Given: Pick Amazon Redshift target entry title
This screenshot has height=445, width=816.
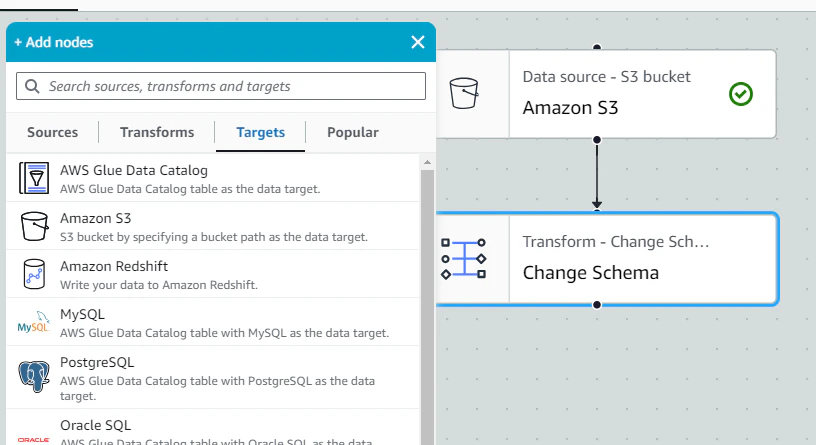Looking at the screenshot, I should (x=114, y=266).
